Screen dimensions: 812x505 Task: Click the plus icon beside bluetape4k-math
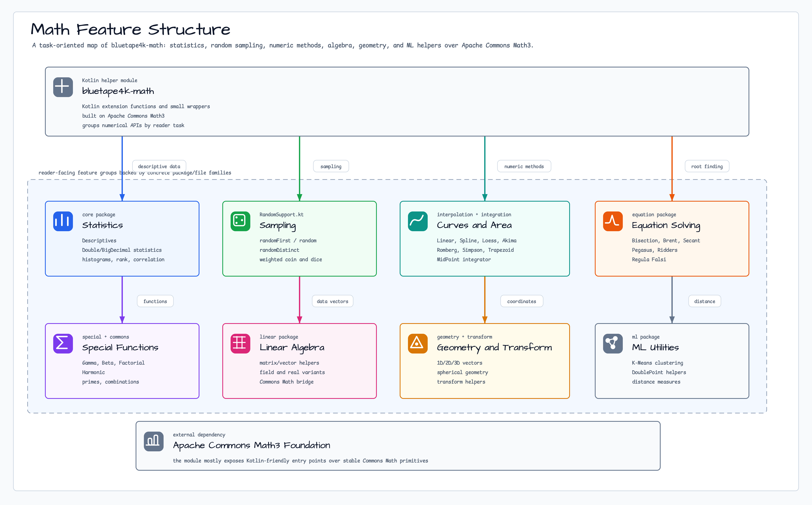pyautogui.click(x=63, y=87)
